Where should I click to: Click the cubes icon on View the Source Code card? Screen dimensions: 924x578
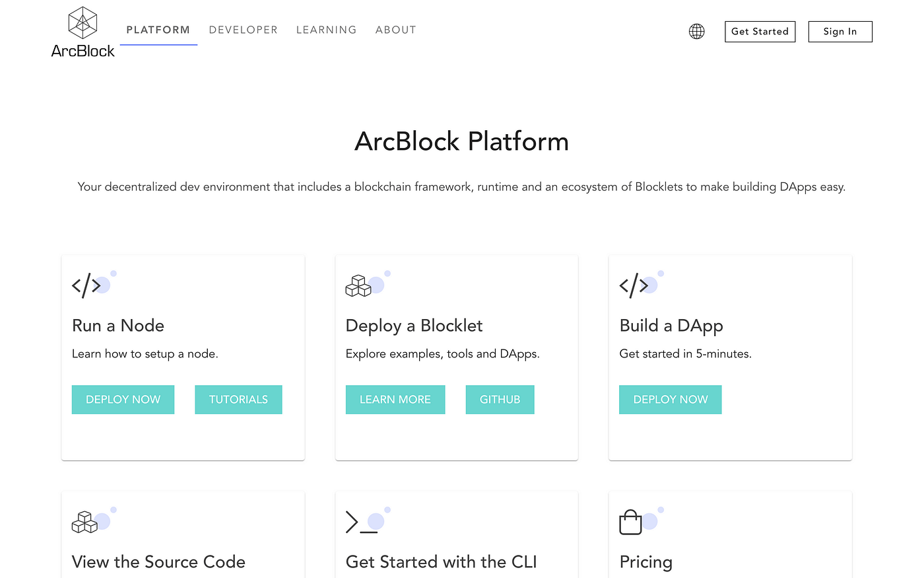click(84, 521)
